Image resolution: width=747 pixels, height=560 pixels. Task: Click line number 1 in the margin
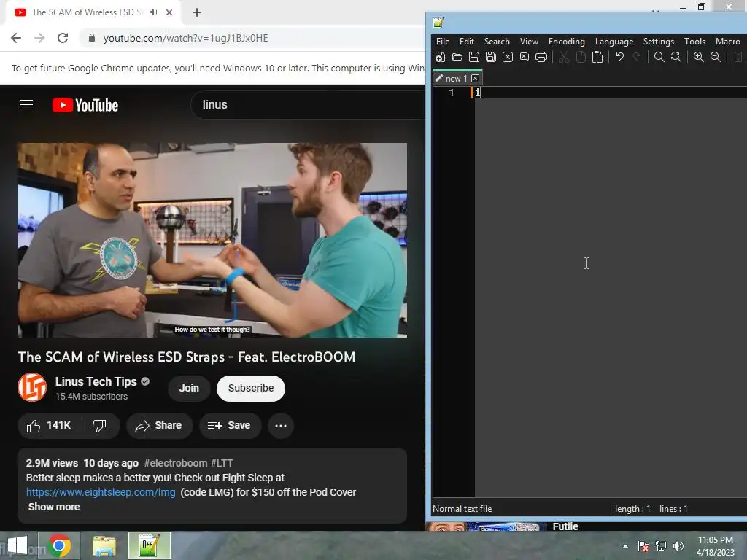pos(451,93)
